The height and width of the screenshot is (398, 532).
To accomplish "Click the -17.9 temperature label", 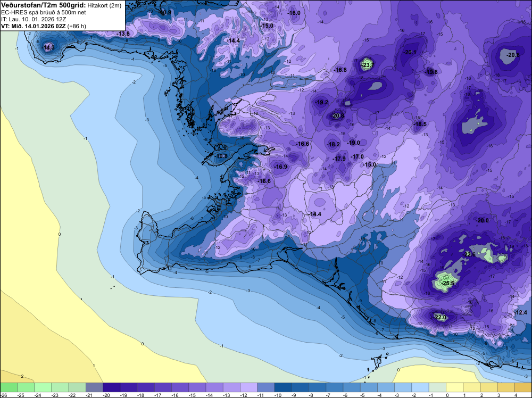I will point(338,159).
